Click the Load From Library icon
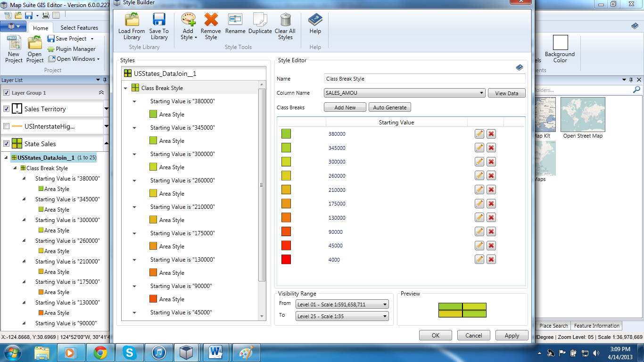Screen dimensions: 644x362 (132, 20)
